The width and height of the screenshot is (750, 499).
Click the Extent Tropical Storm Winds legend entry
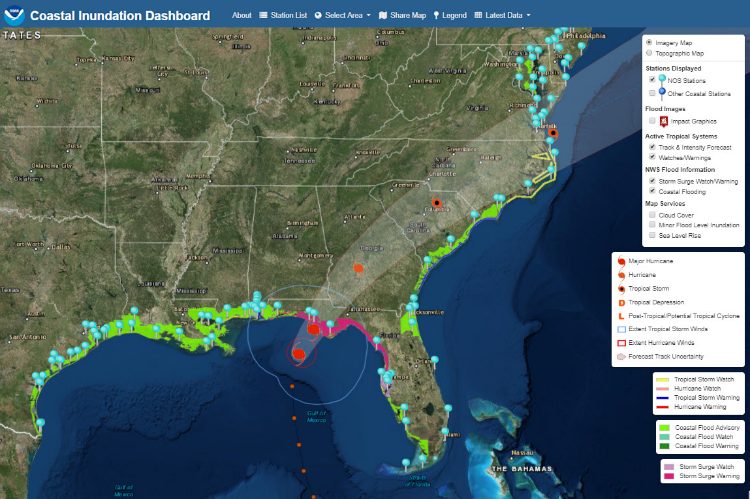click(x=662, y=329)
